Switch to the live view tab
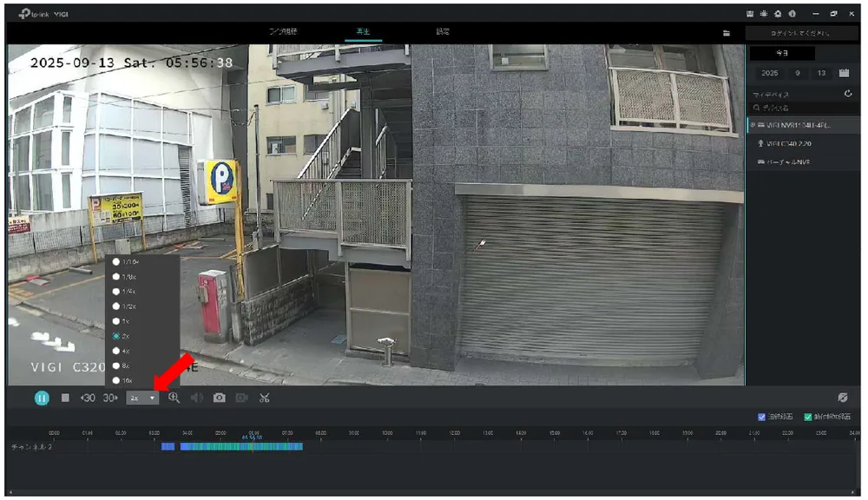 tap(283, 31)
